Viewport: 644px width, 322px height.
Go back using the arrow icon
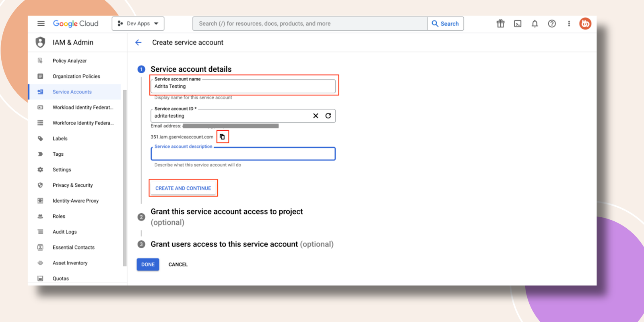tap(138, 42)
